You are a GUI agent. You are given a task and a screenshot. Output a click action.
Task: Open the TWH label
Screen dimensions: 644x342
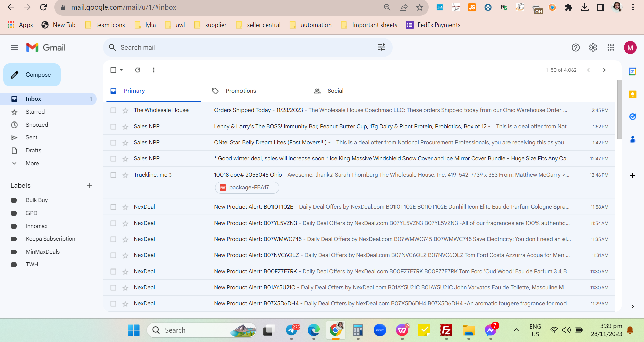(32, 264)
